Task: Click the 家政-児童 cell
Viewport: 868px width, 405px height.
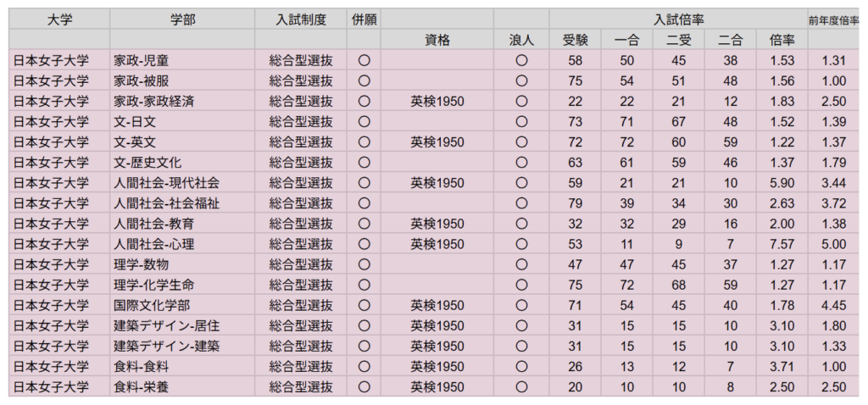Action: [x=182, y=60]
